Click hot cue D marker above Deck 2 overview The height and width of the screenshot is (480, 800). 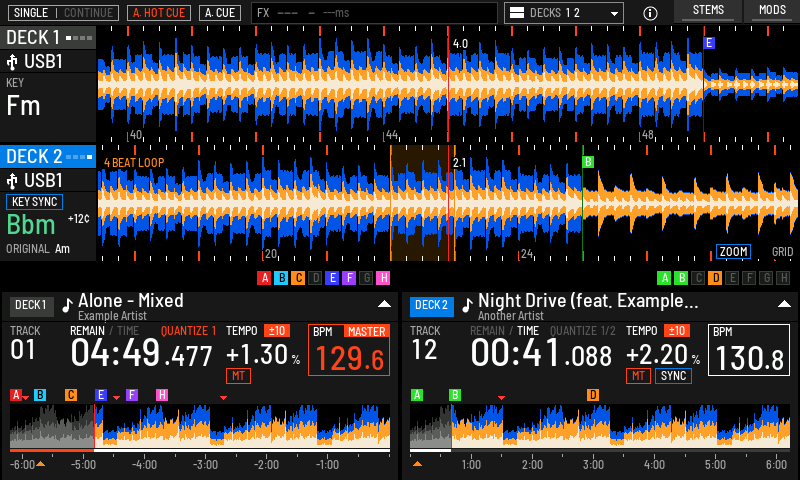tap(593, 395)
